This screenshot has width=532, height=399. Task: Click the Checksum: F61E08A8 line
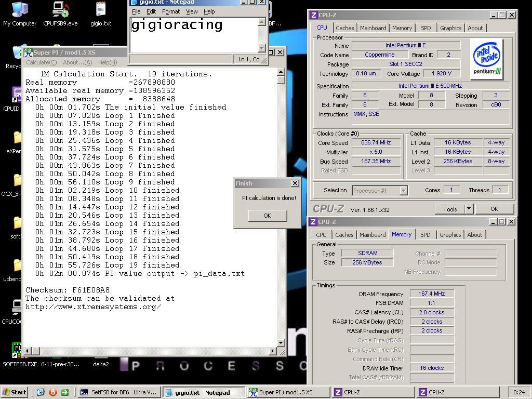(68, 290)
